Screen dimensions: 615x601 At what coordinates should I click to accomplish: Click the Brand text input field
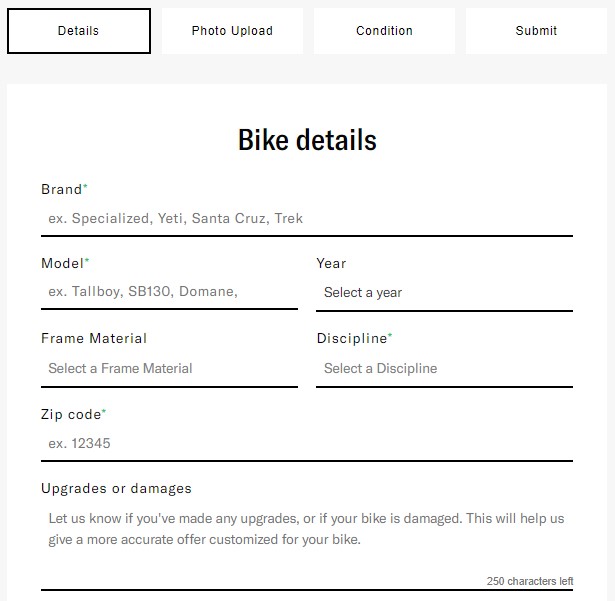click(x=306, y=218)
